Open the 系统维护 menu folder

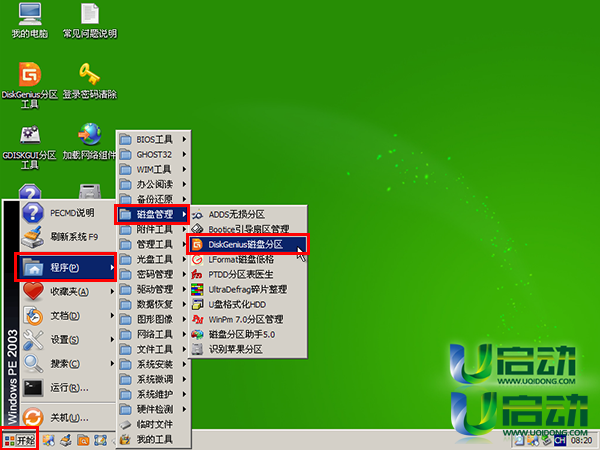(153, 394)
